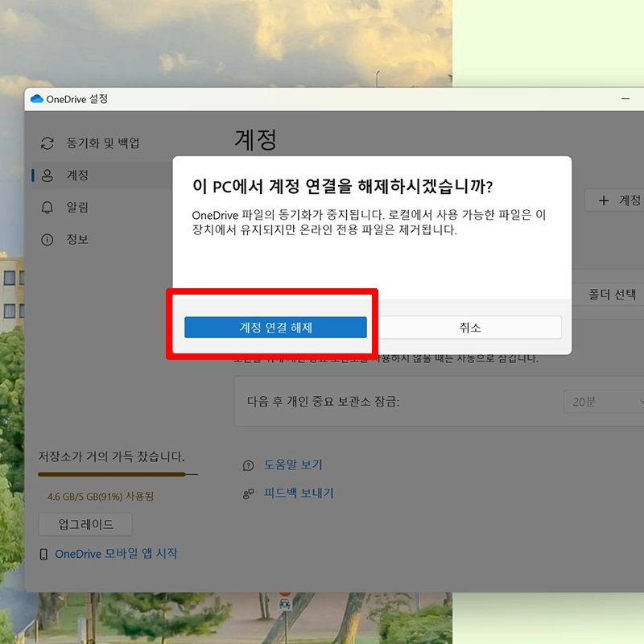The image size is (644, 644).
Task: Click the 업그레이드 button
Action: click(85, 524)
